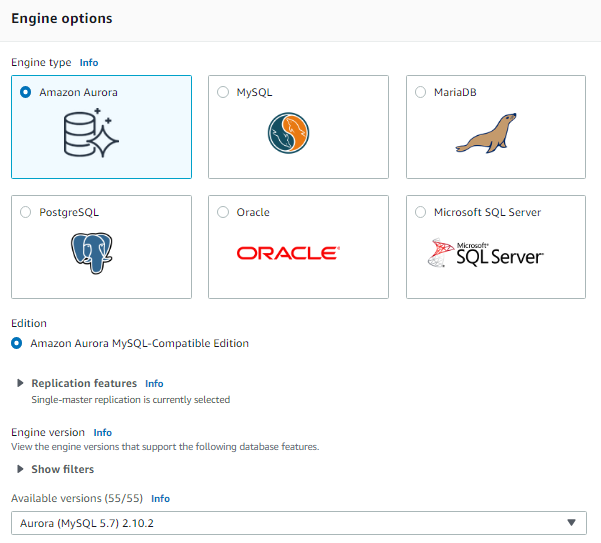Click the Amazon Aurora database sparkle icon
The image size is (601, 543).
[91, 133]
